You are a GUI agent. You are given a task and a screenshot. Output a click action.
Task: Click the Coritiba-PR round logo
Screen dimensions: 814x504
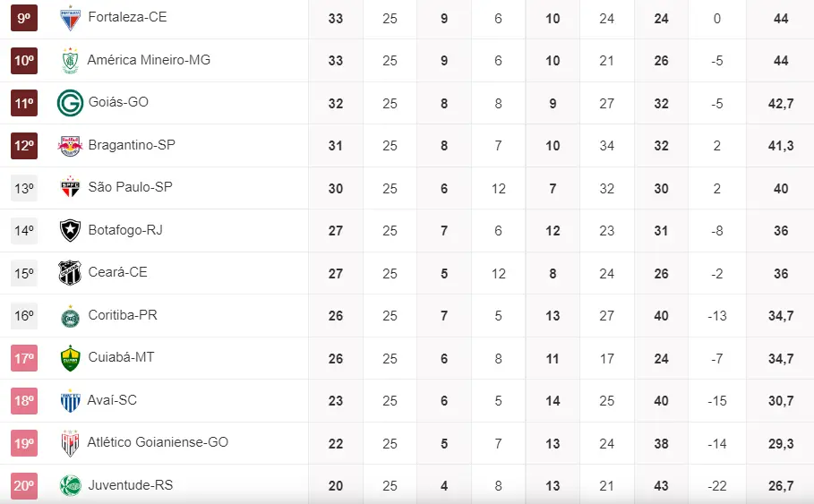pyautogui.click(x=70, y=316)
